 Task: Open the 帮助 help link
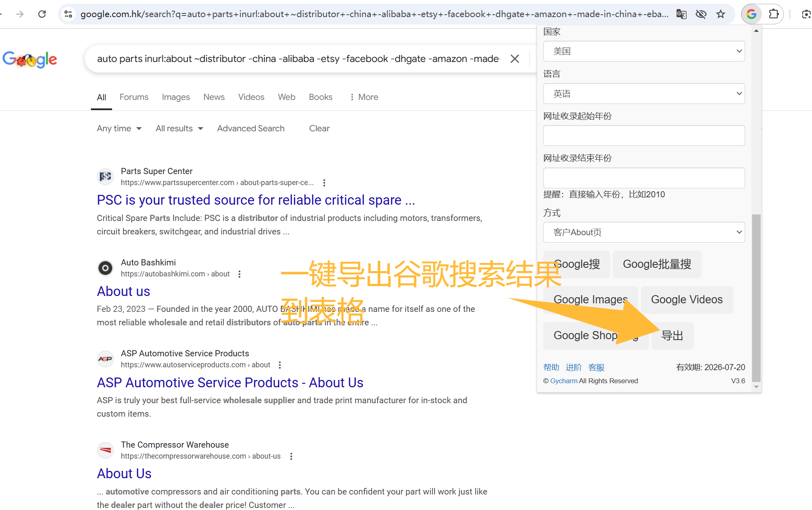(551, 367)
